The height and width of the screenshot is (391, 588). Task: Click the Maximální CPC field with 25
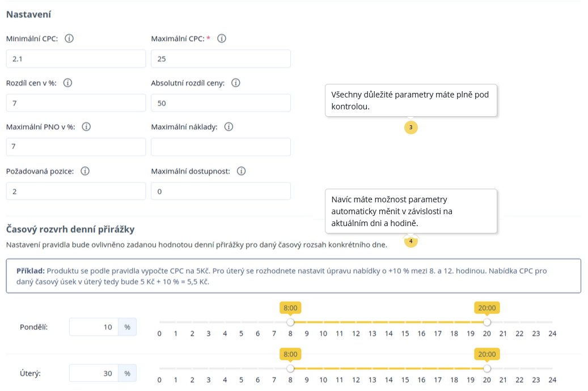pos(221,58)
